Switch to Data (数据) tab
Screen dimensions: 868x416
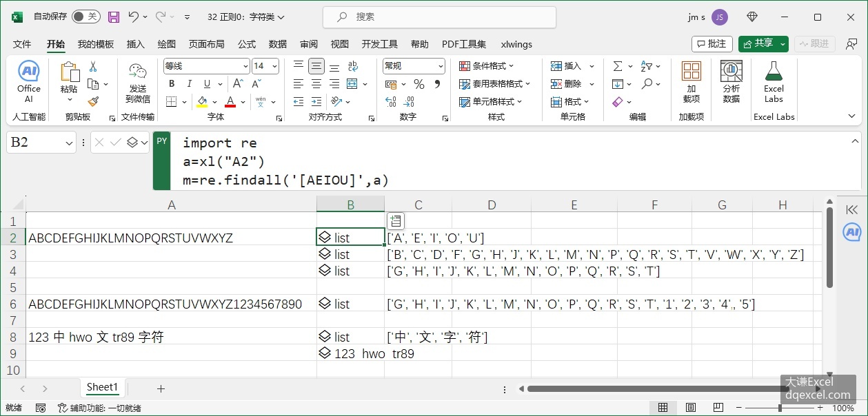click(x=278, y=44)
